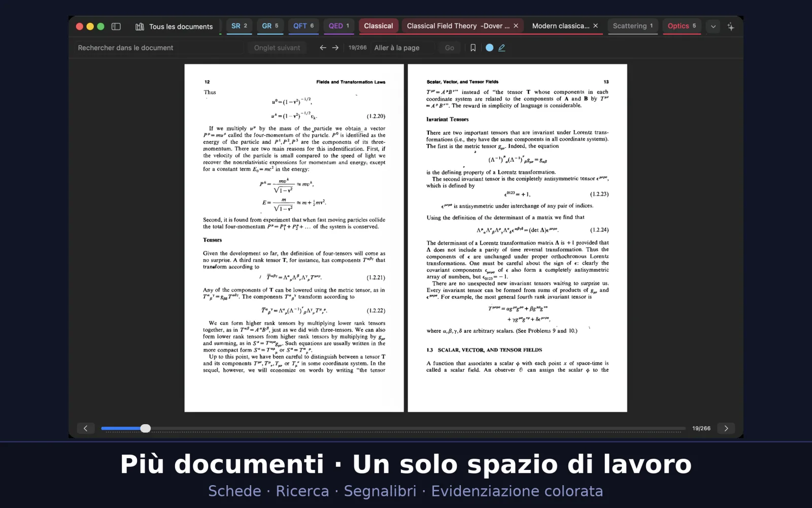Click equation number (1.2.24) on page 13
The height and width of the screenshot is (508, 812).
pos(599,230)
